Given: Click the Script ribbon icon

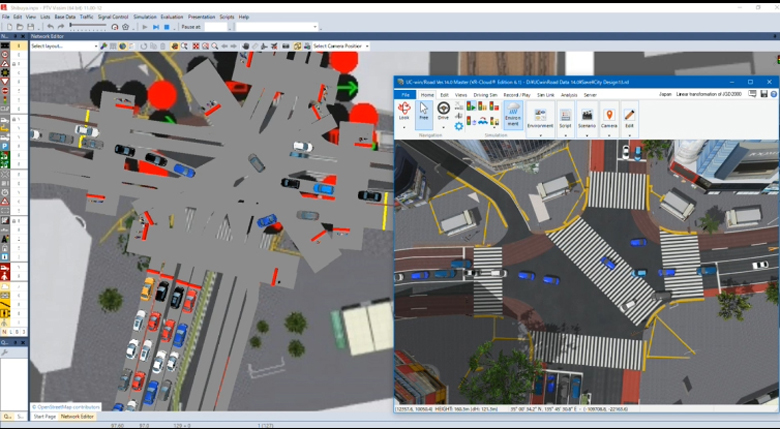Looking at the screenshot, I should (x=565, y=118).
